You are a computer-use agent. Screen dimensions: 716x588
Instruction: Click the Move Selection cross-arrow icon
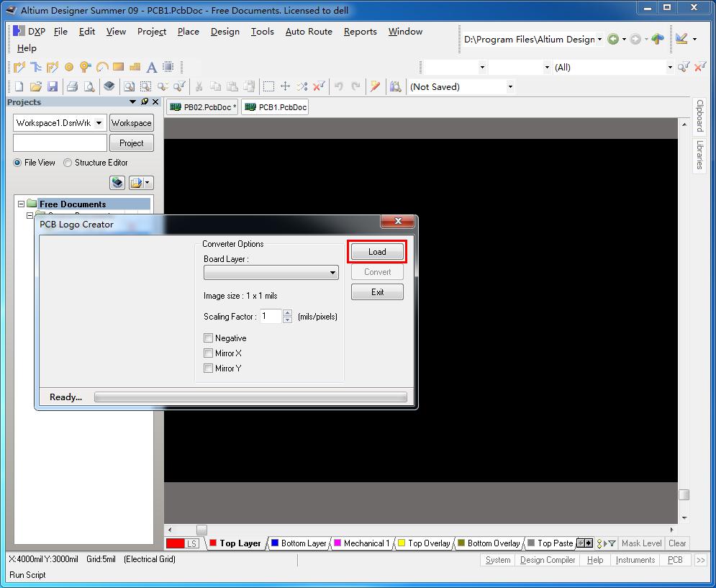pos(286,86)
